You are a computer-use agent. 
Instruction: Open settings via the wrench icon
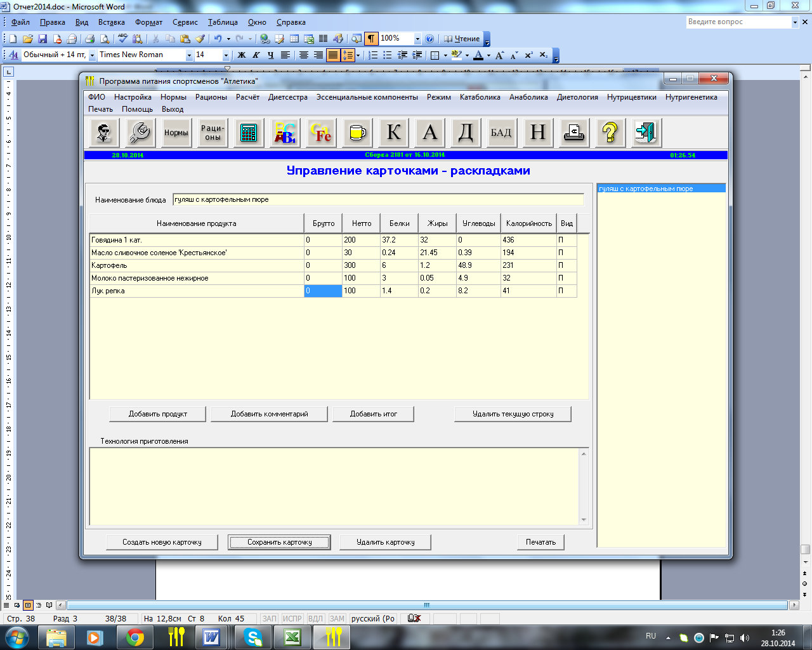tap(140, 133)
